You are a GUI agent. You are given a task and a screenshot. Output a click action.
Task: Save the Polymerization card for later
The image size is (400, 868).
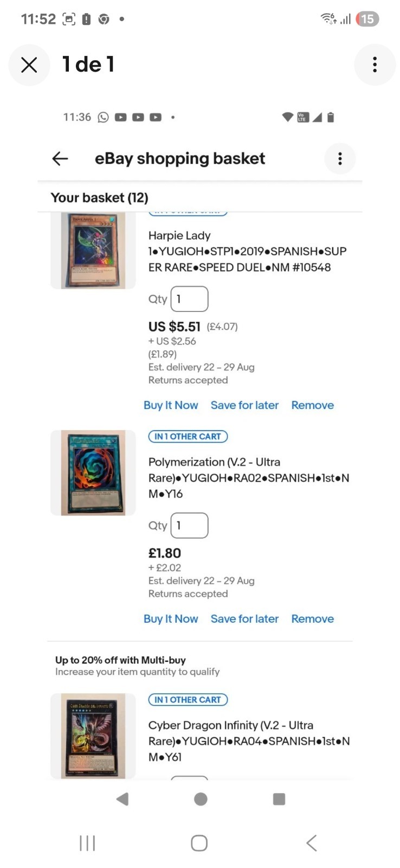[x=244, y=619]
